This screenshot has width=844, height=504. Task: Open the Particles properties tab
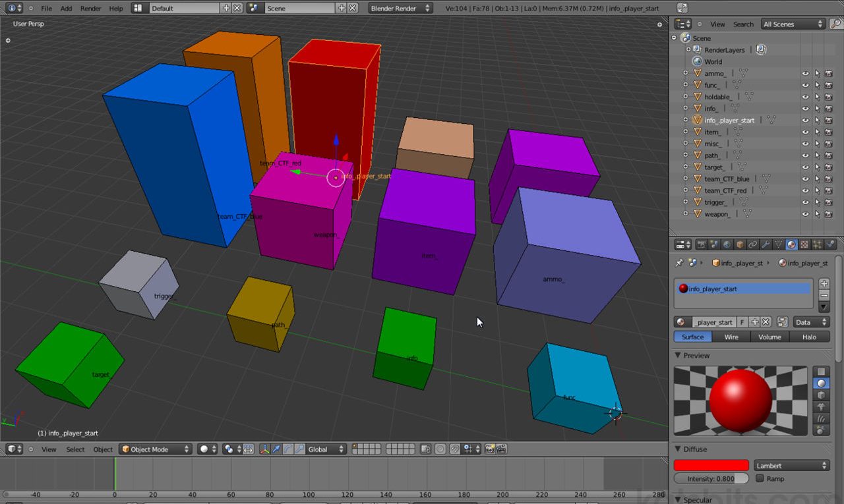coord(815,244)
